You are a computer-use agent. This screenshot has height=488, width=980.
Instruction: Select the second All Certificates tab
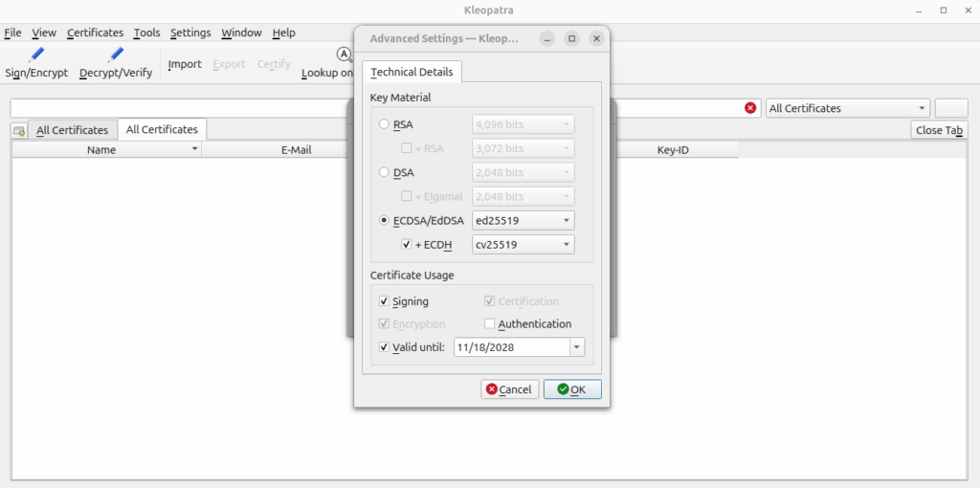point(162,129)
